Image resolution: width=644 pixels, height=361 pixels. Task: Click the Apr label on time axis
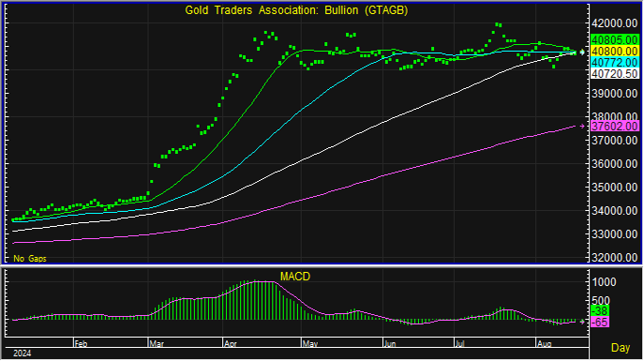click(231, 344)
